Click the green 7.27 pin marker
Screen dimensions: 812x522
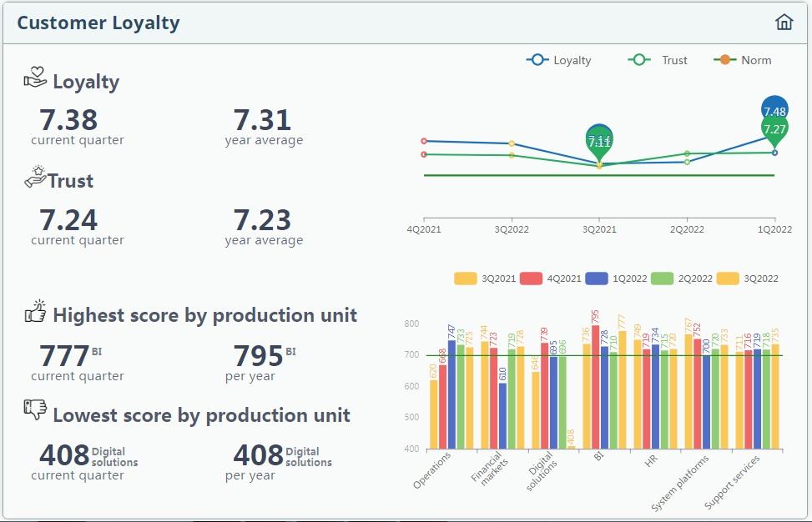point(774,129)
